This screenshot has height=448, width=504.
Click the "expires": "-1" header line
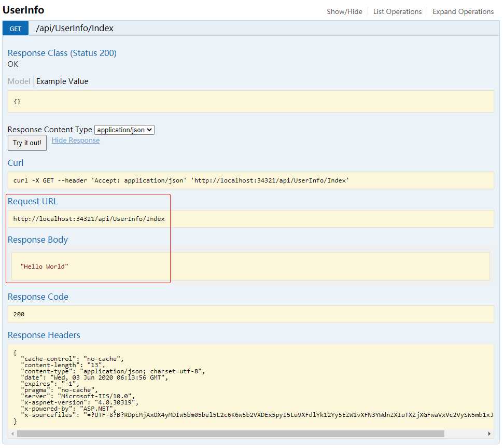tap(50, 384)
